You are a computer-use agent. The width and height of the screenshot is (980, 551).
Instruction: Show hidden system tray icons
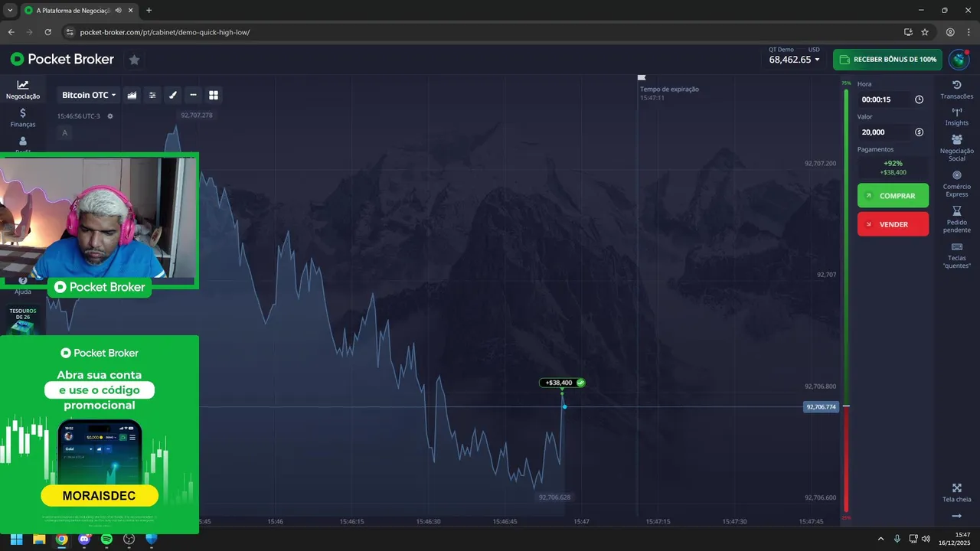880,539
